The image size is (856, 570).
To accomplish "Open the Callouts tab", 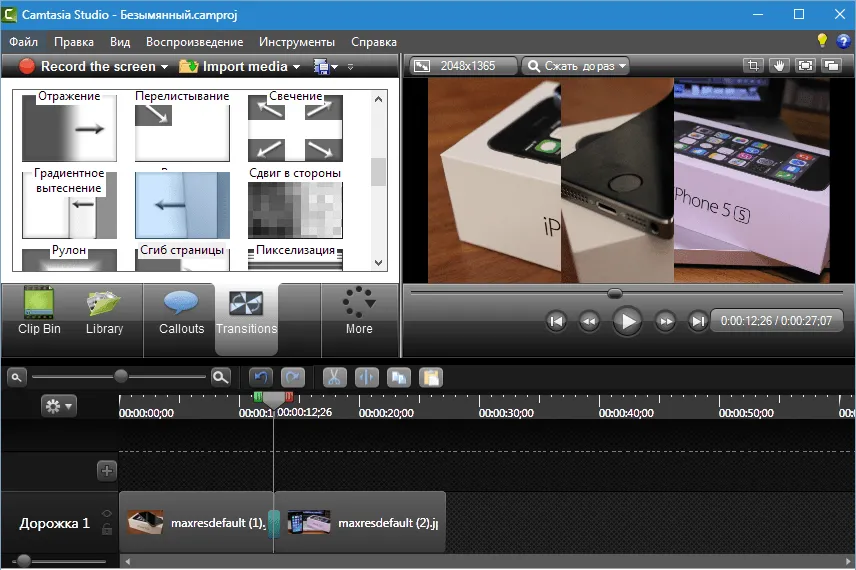I will pos(181,311).
